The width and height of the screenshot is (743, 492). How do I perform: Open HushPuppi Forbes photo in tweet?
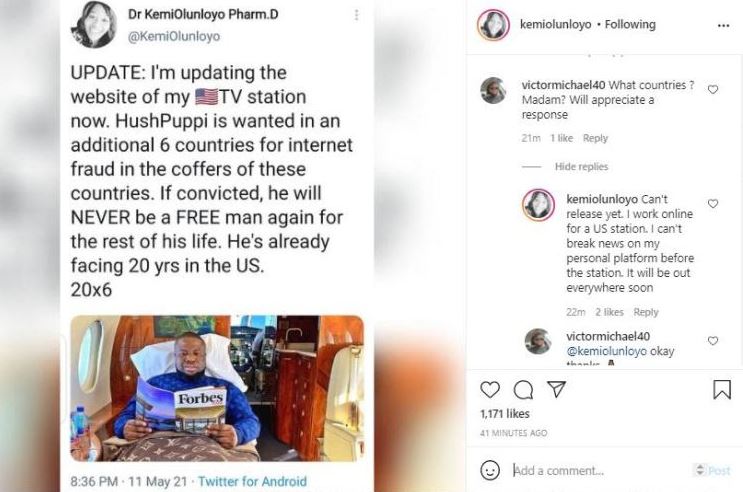217,388
